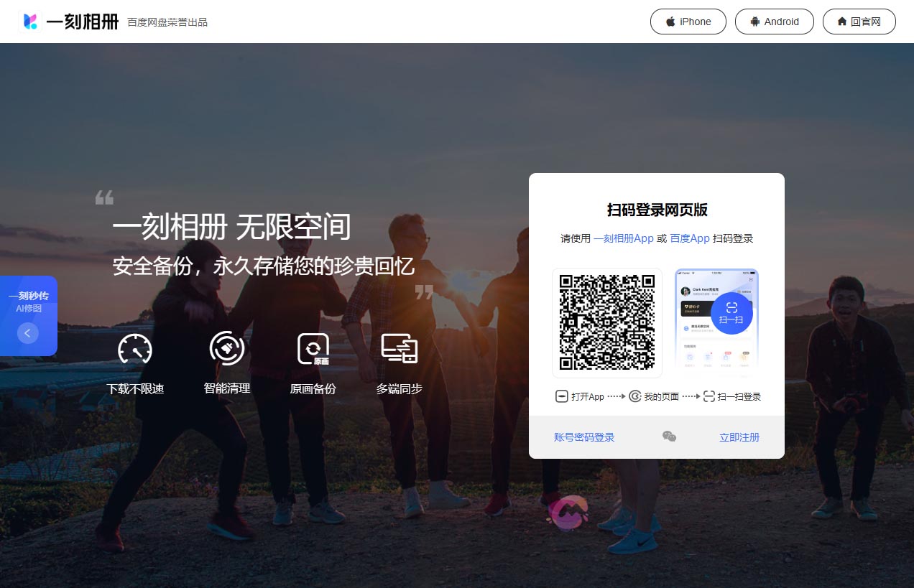
Task: Open the Android download button
Action: pyautogui.click(x=774, y=22)
